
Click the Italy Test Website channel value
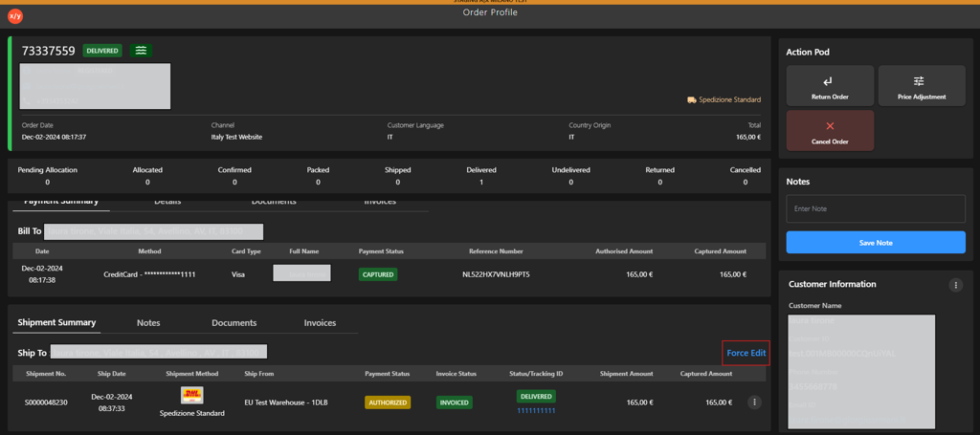click(236, 137)
